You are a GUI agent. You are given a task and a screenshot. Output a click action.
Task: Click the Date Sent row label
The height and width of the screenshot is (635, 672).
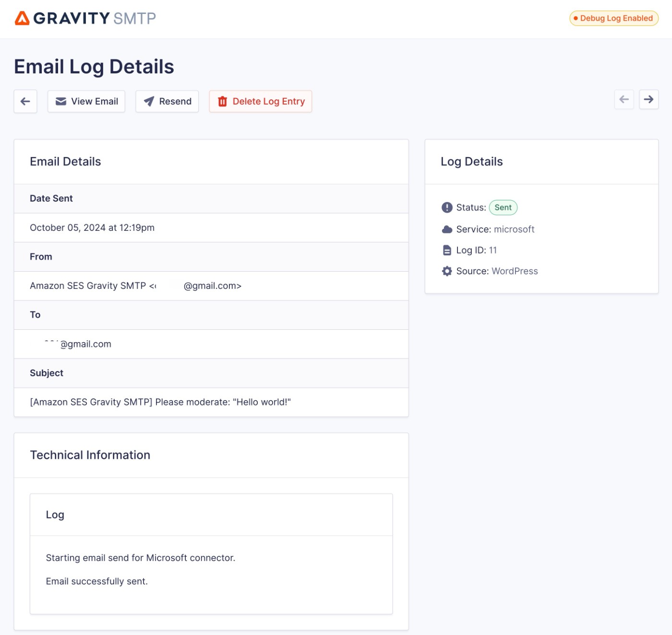(x=51, y=198)
